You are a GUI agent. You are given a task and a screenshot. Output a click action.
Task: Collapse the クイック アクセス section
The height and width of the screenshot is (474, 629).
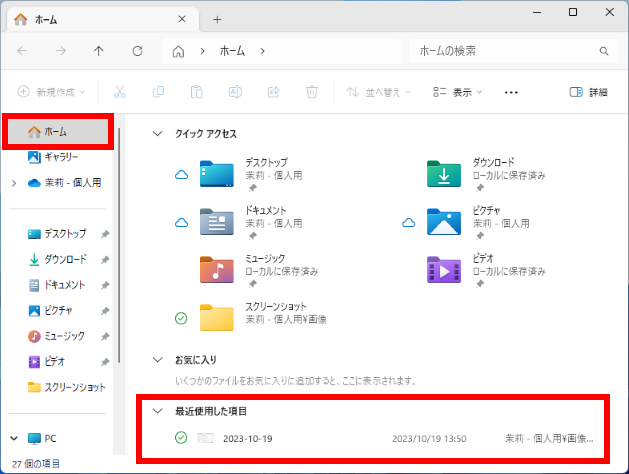pos(158,134)
